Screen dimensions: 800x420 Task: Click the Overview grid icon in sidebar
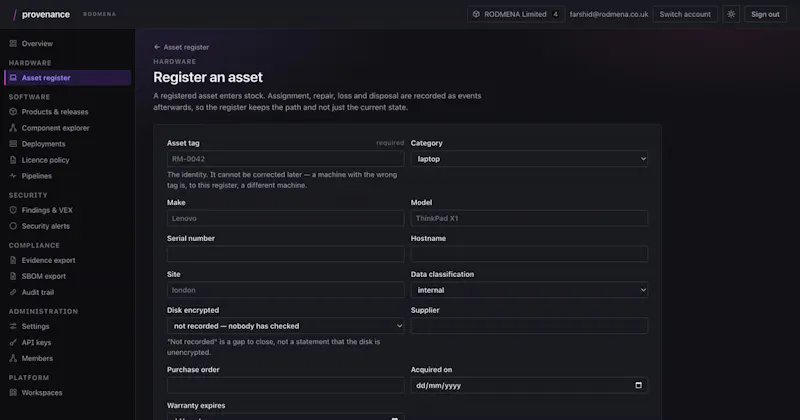[13, 43]
